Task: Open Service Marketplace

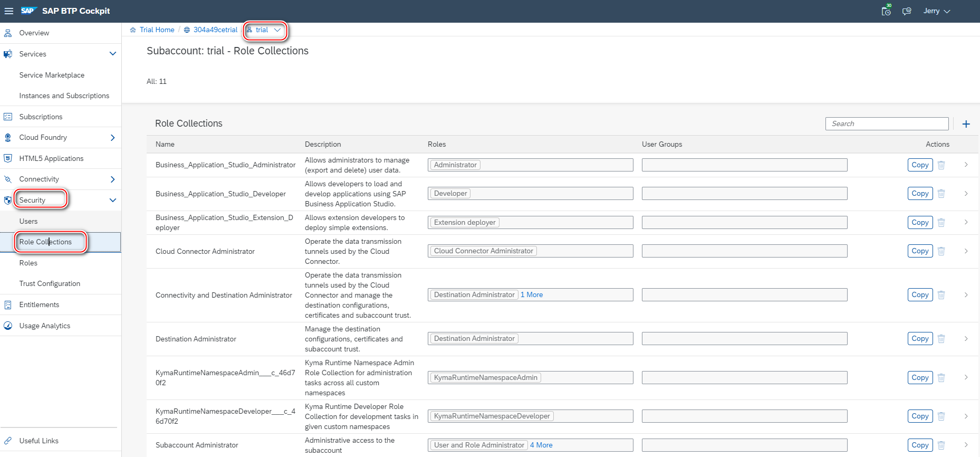Action: tap(52, 75)
